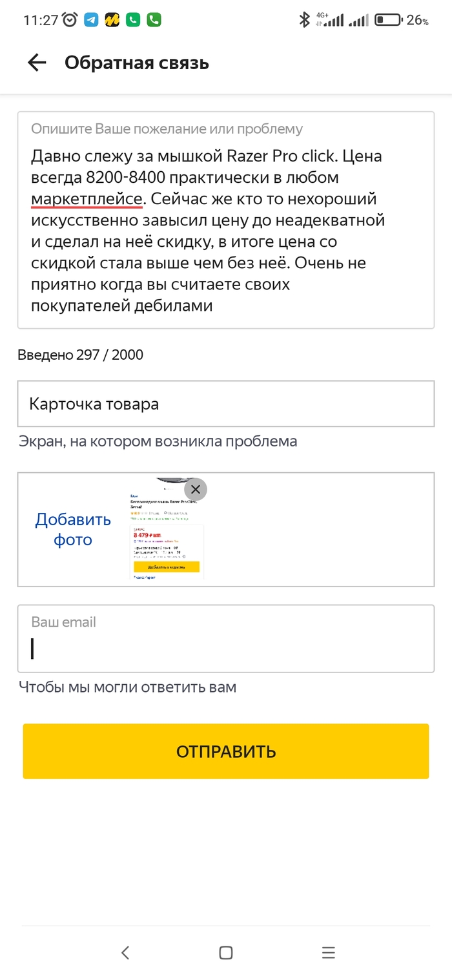
Task: Tap the "Добавить фото" link
Action: [73, 530]
